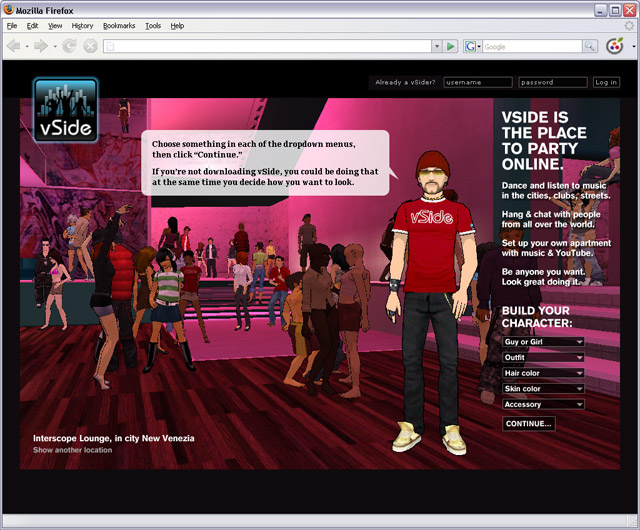
Task: Click the password input field
Action: coord(553,82)
